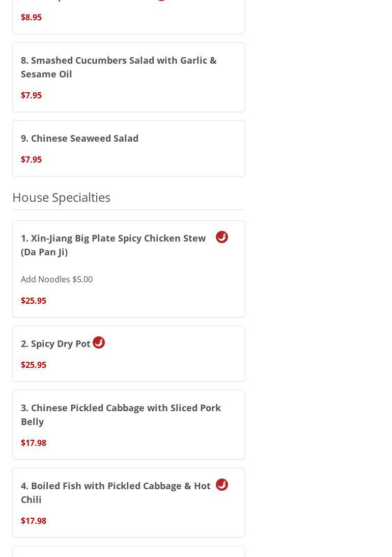Click the $25.95 price under Add Noodles
The height and width of the screenshot is (557, 392).
[x=34, y=301]
